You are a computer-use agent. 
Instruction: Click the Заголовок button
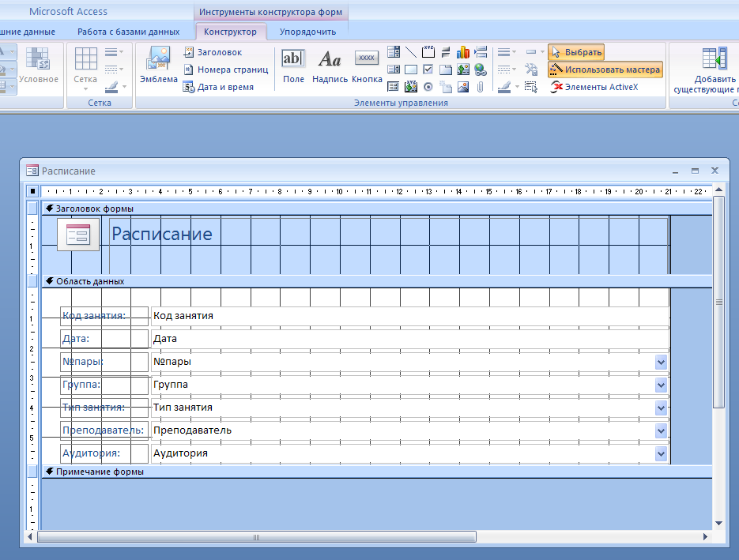pos(213,52)
